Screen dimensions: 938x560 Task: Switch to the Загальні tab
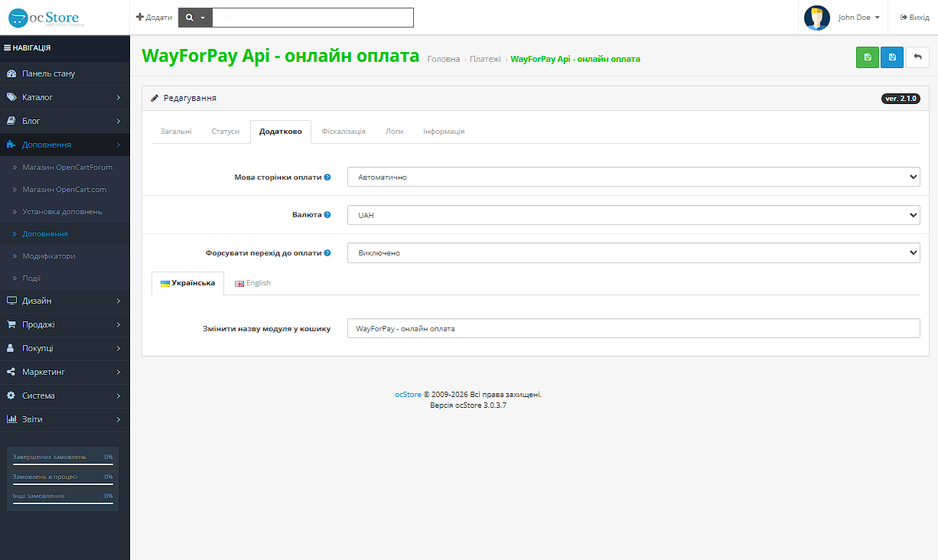click(x=176, y=132)
